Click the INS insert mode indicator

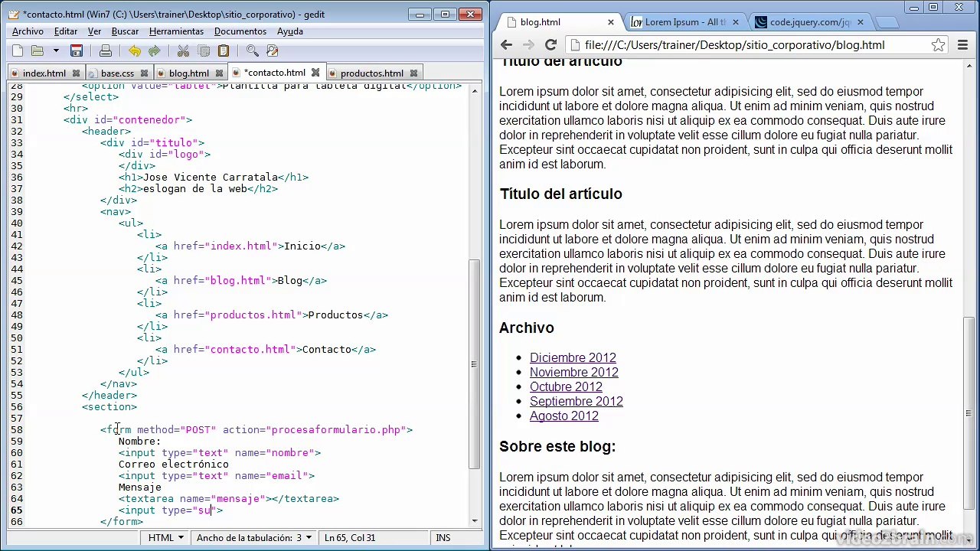pos(443,538)
